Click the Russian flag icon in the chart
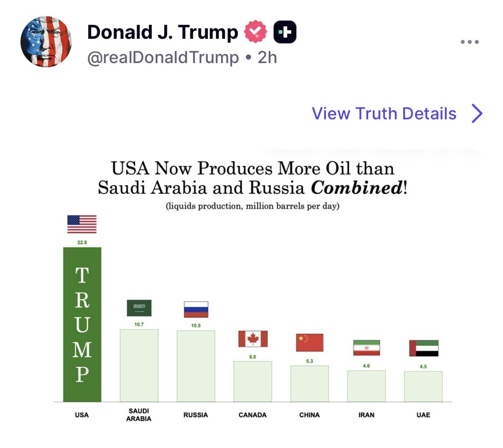The image size is (503, 448). tap(196, 309)
